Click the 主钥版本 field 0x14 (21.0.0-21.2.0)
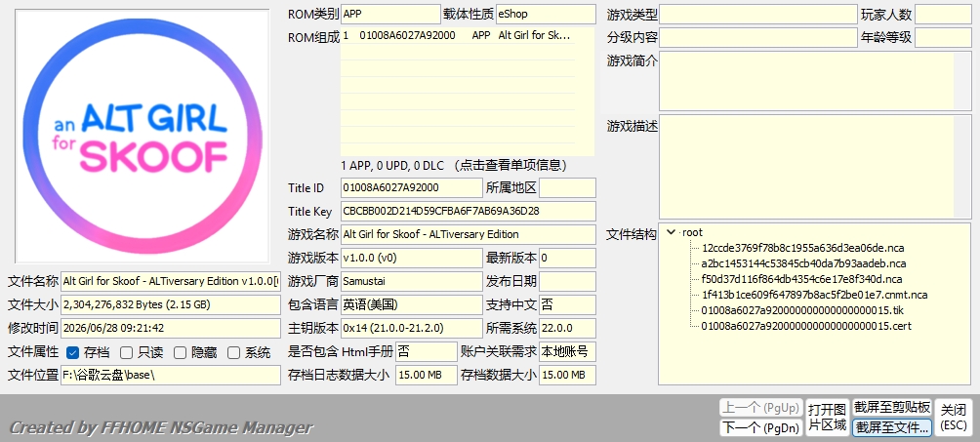This screenshot has width=980, height=442. [x=412, y=328]
